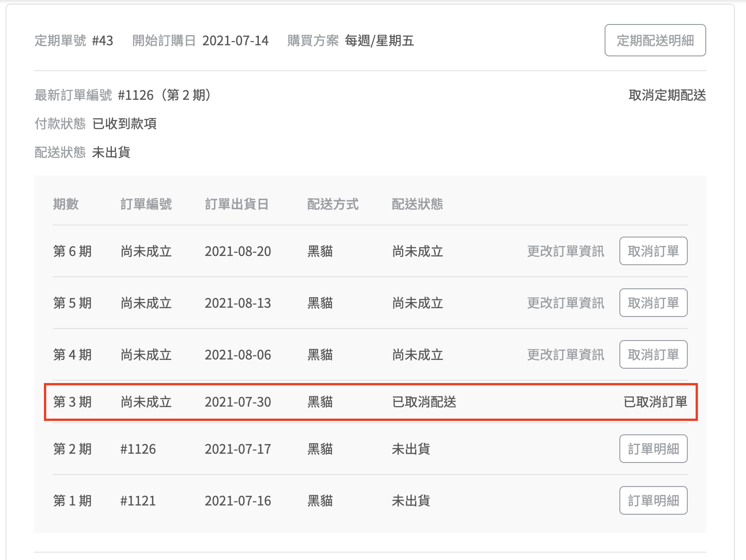Cancel the 第 5 期 order
Viewport: 746px width, 560px height.
click(653, 303)
